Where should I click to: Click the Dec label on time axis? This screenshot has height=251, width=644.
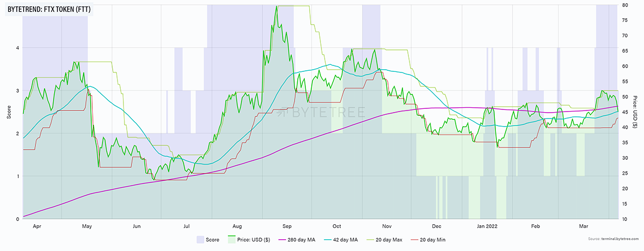[436, 226]
